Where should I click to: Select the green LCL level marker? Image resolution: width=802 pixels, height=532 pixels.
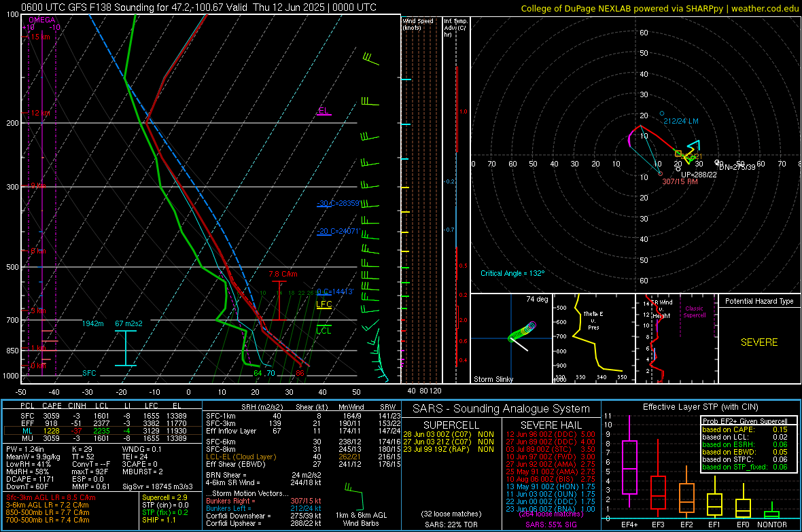(324, 330)
